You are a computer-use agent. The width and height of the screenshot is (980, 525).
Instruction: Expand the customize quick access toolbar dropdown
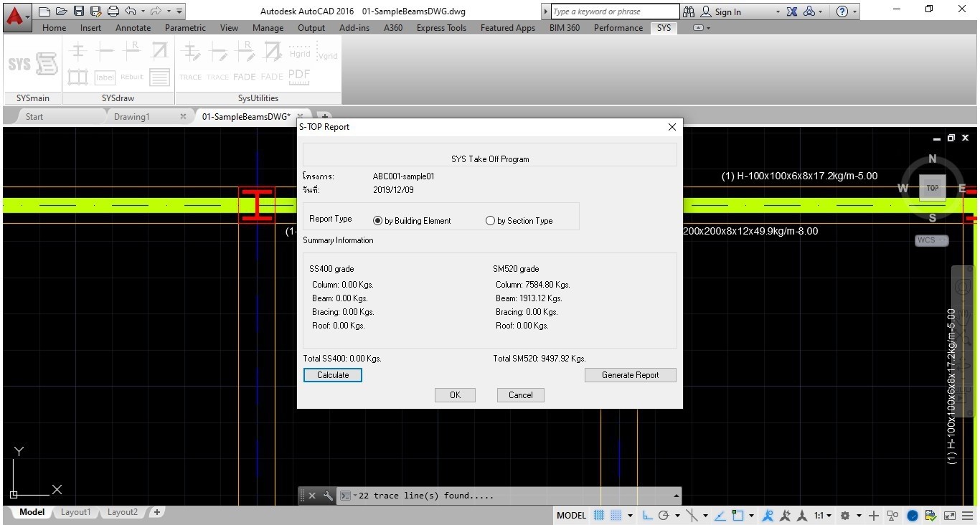[179, 11]
